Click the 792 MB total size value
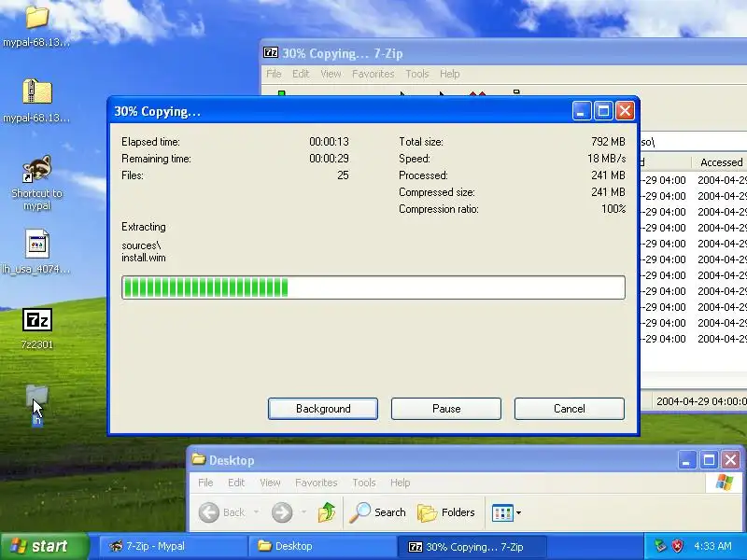Image resolution: width=747 pixels, height=560 pixels. pyautogui.click(x=608, y=142)
